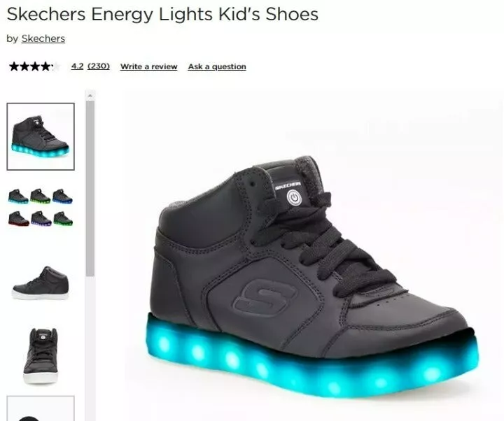This screenshot has width=504, height=421.
Task: Click the 4.2 rating score link
Action: pyautogui.click(x=77, y=66)
